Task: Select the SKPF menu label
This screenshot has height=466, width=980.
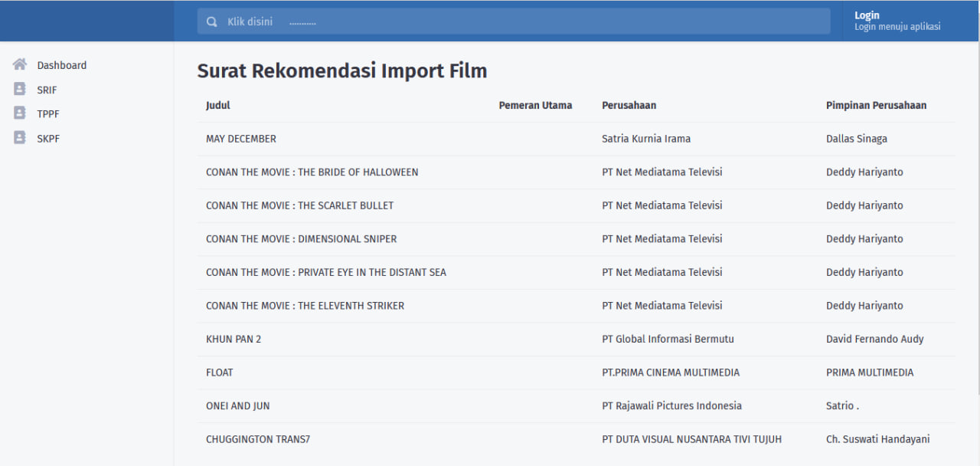Action: 48,139
